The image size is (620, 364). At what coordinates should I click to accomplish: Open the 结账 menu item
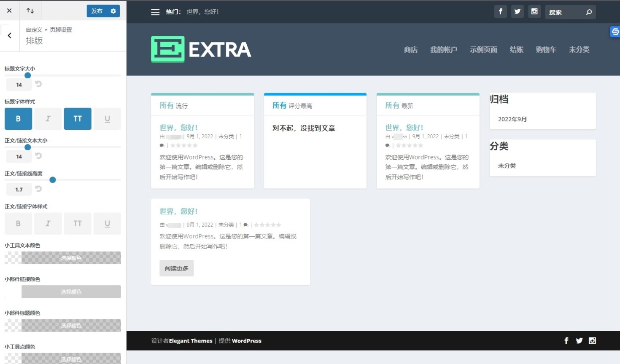point(516,49)
